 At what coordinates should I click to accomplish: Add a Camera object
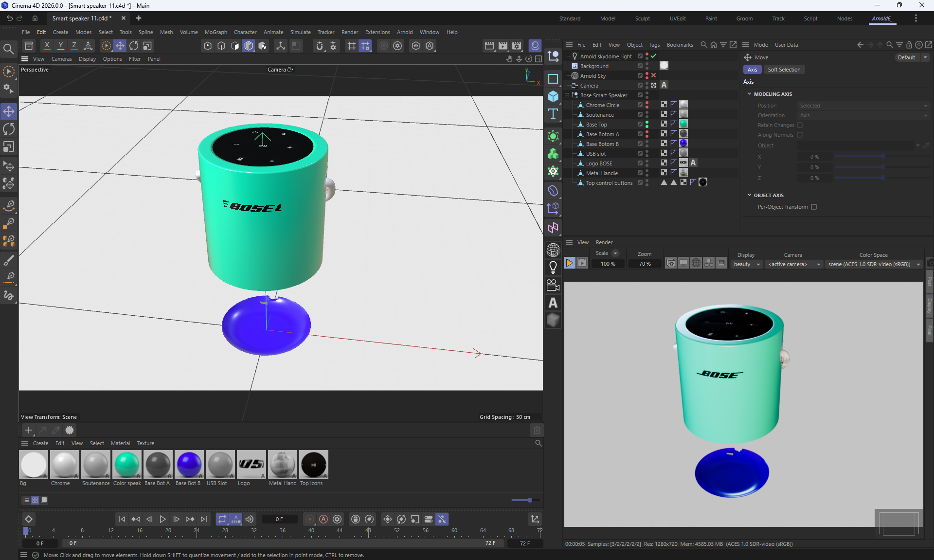[x=553, y=285]
